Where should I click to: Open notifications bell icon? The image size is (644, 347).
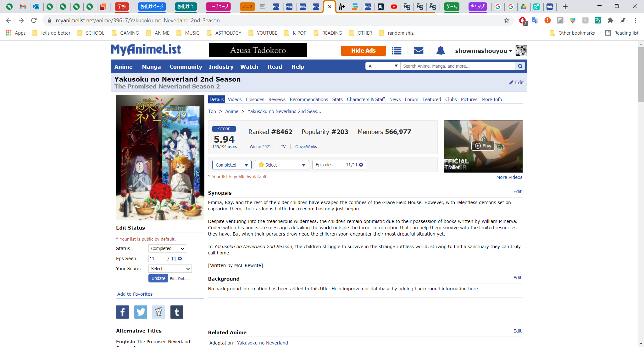pyautogui.click(x=441, y=51)
